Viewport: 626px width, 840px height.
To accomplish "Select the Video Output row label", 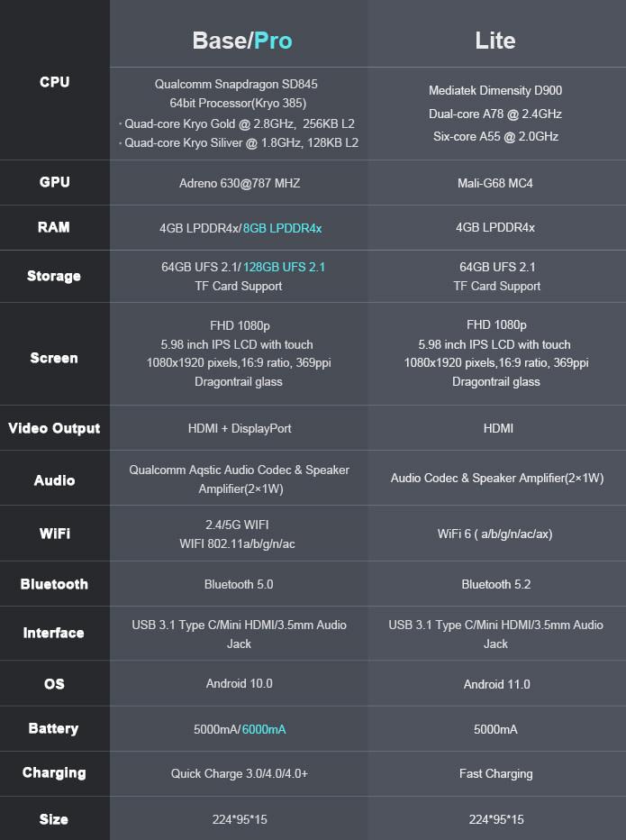I will [54, 428].
